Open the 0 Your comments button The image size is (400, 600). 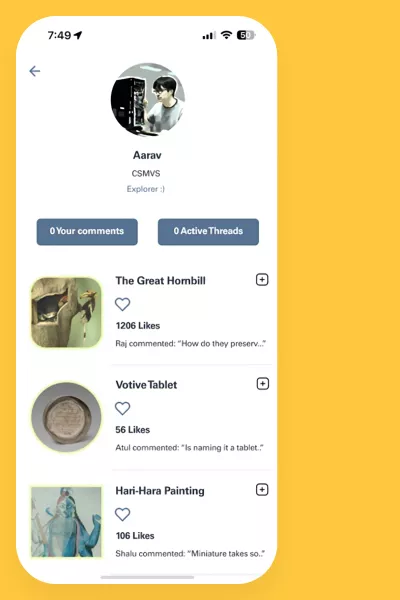pos(87,232)
